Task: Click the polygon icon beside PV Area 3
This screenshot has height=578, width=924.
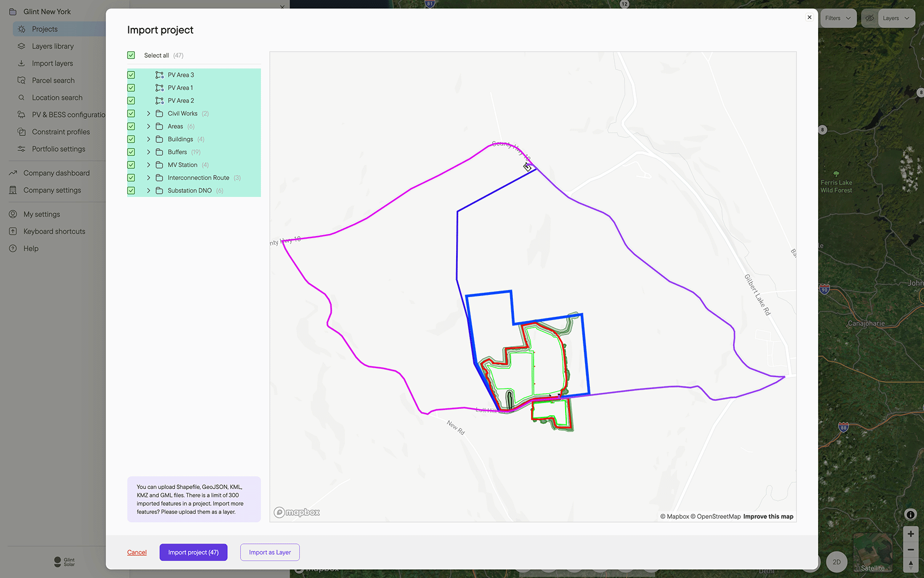Action: coord(159,75)
